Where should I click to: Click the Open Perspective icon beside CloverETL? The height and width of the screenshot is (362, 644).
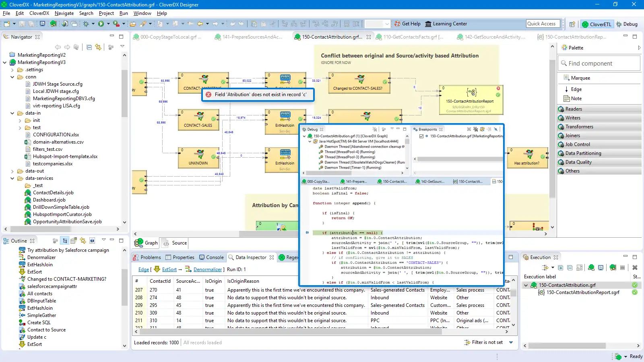[x=572, y=24]
